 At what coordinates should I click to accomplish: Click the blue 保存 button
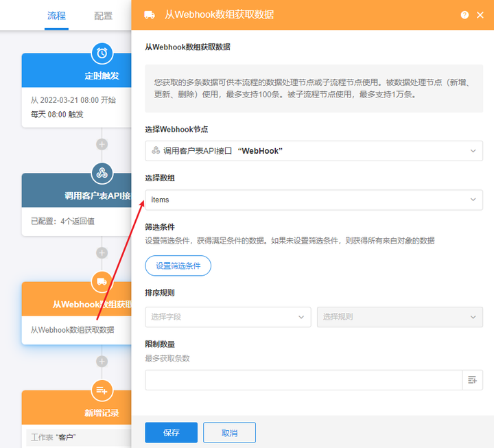[171, 432]
